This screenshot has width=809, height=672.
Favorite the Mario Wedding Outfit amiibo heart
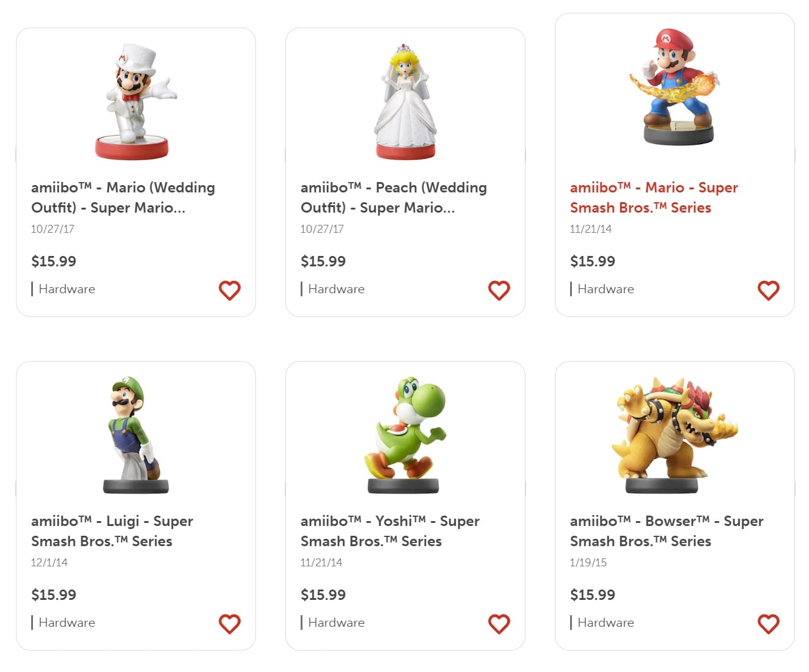pos(230,290)
